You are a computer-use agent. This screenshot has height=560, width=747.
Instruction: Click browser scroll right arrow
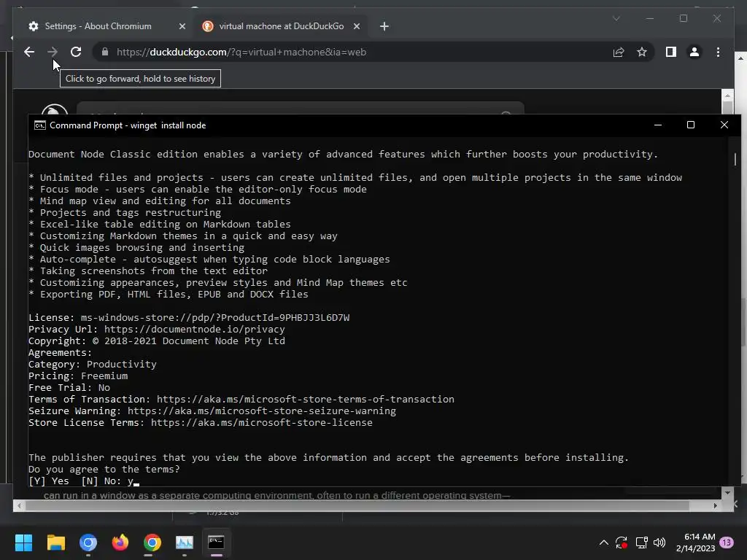[715, 506]
